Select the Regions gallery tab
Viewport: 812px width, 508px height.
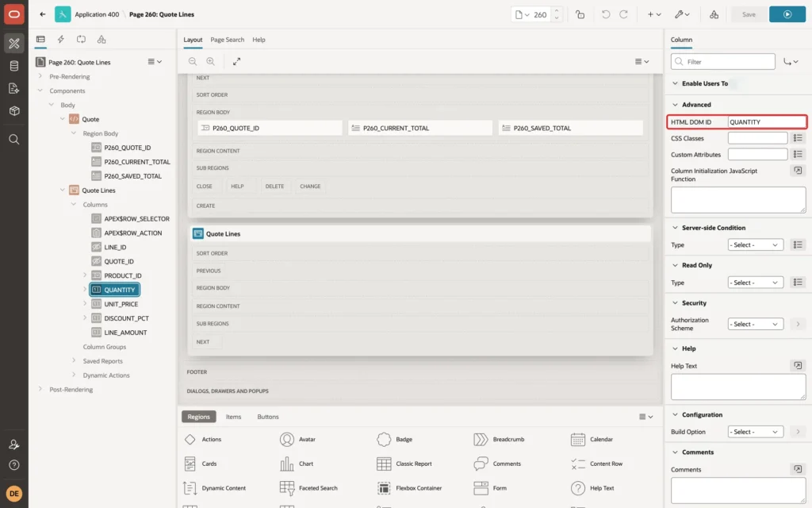tap(198, 417)
